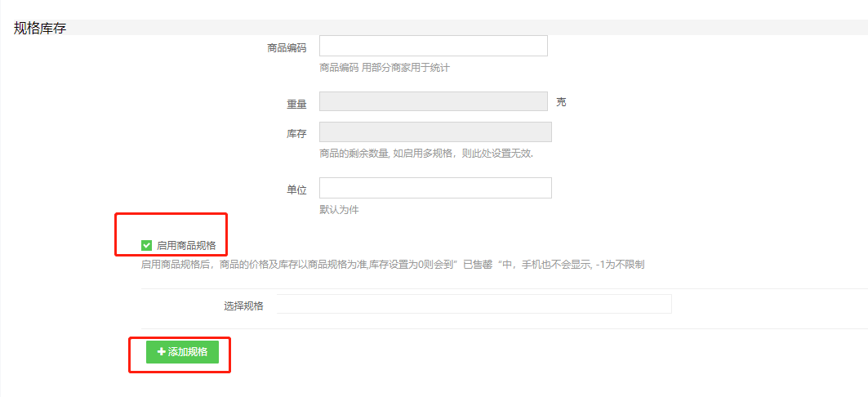This screenshot has width=868, height=397.
Task: Click hint text under 商品编码 field
Action: [385, 68]
